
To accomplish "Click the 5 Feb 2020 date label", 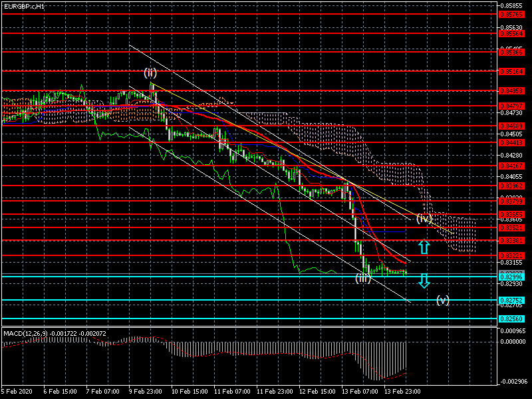I will pos(17,392).
